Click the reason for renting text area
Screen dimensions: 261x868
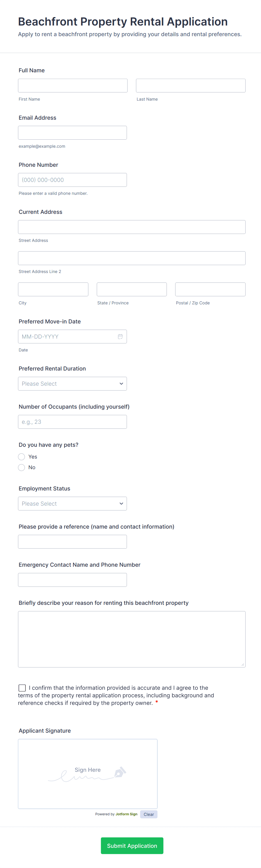[x=132, y=639]
